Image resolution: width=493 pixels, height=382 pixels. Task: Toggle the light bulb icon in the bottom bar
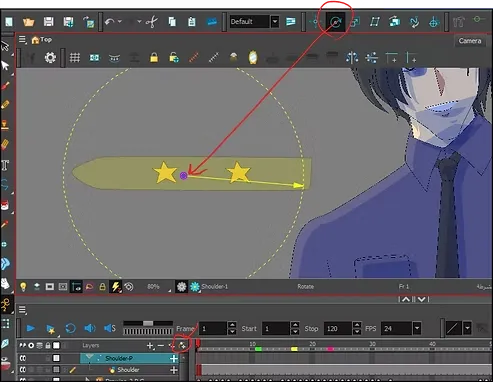pos(23,287)
